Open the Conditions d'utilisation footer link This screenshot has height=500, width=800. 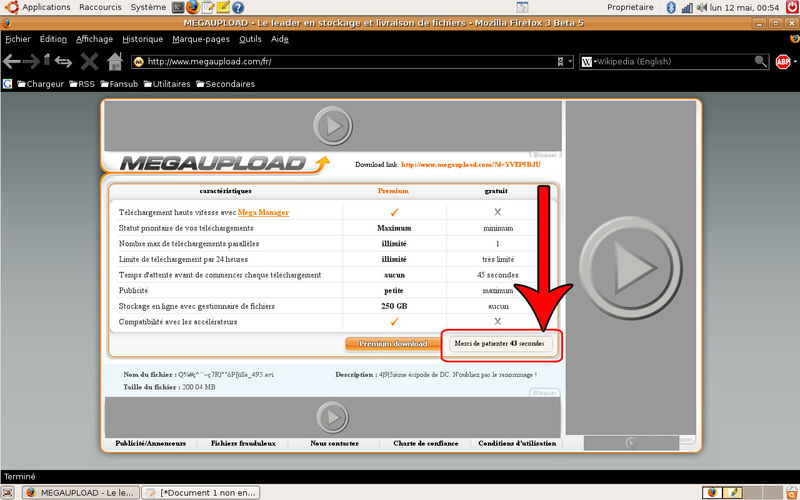(517, 443)
